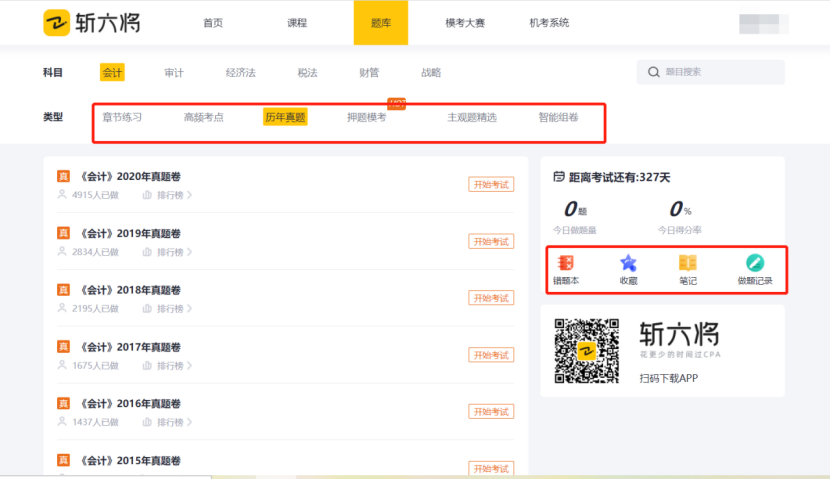This screenshot has width=830, height=480.
Task: Open the 《会计》2019年真题卷 title
Action: coord(130,233)
